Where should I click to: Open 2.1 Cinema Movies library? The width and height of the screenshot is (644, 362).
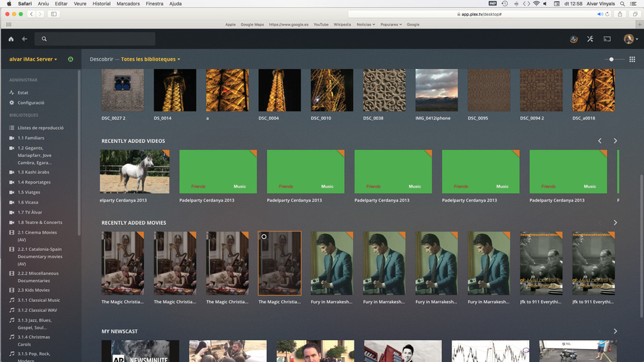37,236
